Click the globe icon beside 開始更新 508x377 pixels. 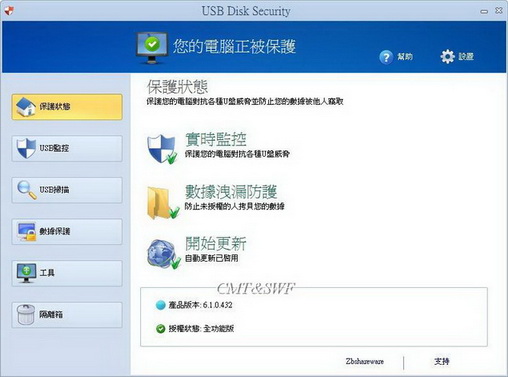tap(163, 254)
